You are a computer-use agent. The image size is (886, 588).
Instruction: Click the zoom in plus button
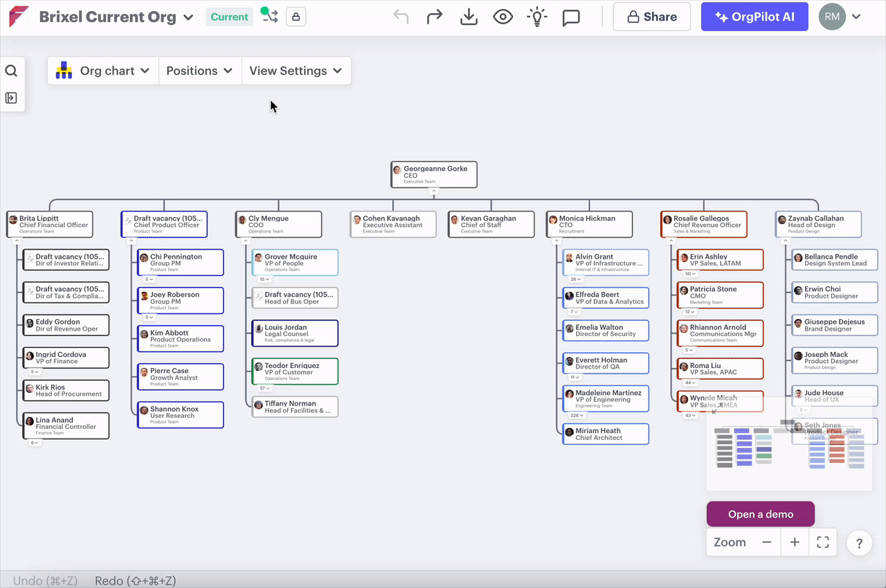coord(795,542)
